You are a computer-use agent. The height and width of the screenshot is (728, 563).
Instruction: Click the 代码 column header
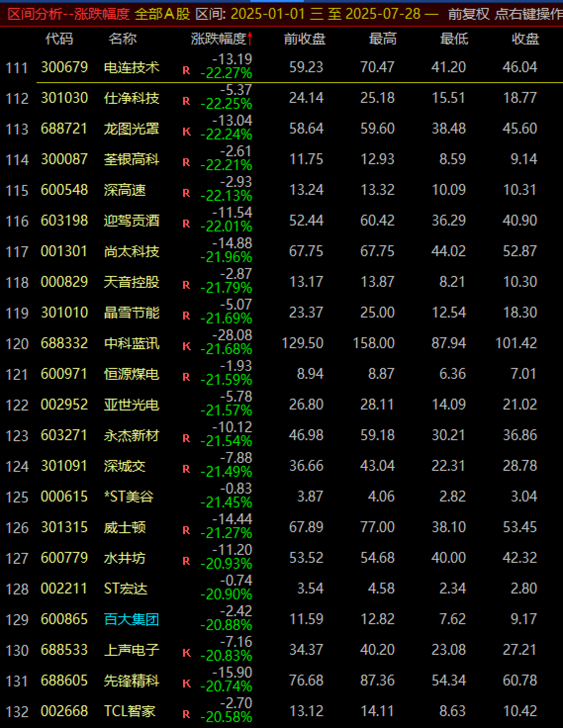(x=59, y=39)
